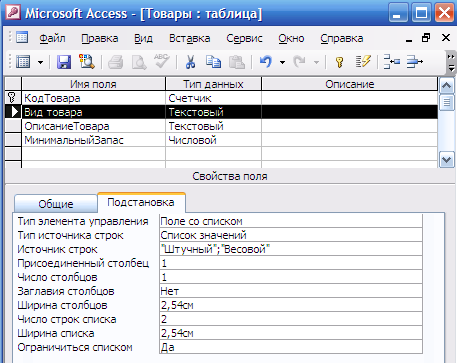Click the Insert Rows icon
The image size is (457, 363).
(x=391, y=62)
